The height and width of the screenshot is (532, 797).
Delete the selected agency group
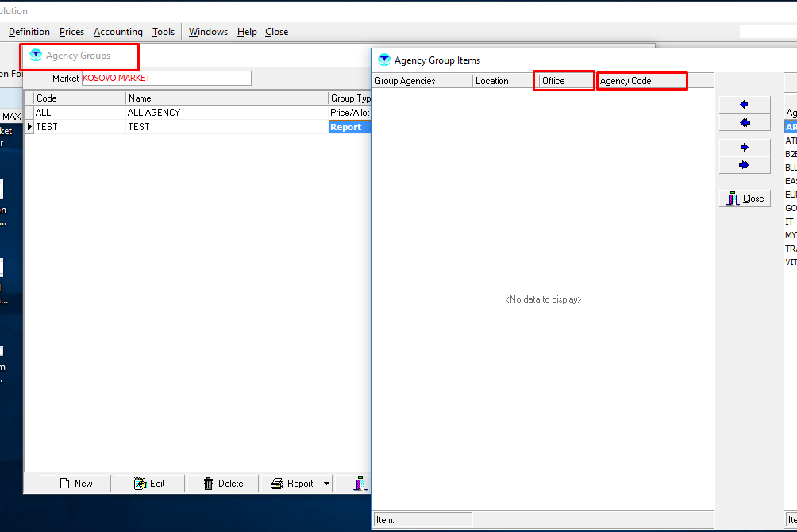pos(223,483)
